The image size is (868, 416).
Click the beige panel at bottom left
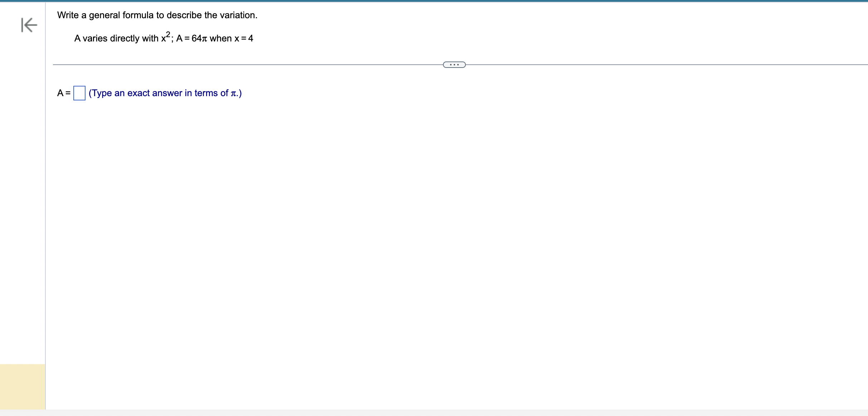tap(23, 386)
